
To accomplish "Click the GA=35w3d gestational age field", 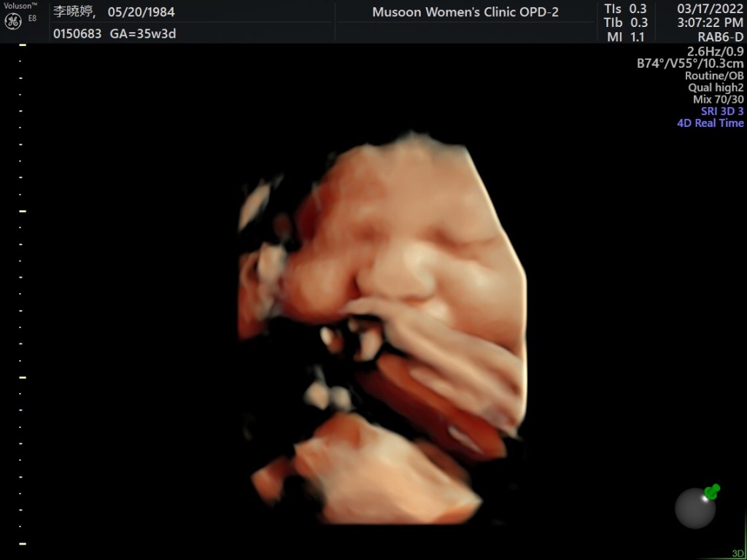I will click(143, 34).
